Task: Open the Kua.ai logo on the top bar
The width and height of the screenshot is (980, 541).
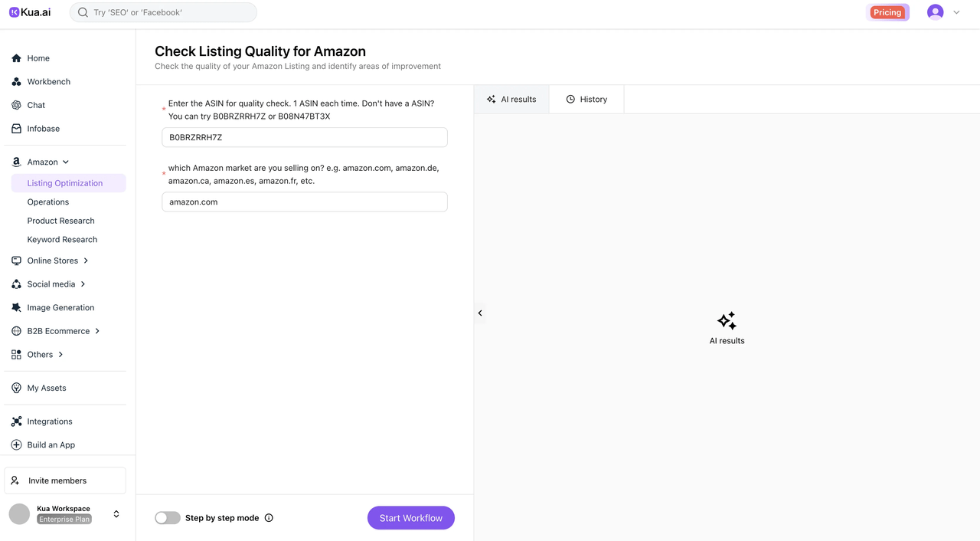Action: click(29, 11)
